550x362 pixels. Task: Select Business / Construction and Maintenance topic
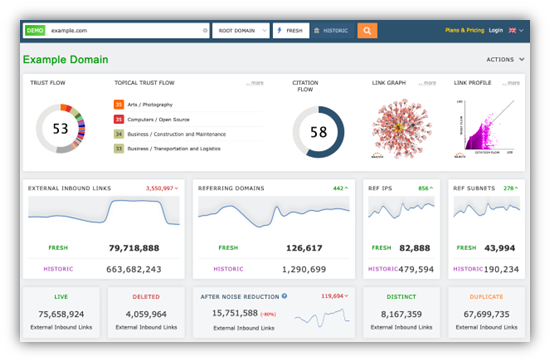click(x=176, y=134)
